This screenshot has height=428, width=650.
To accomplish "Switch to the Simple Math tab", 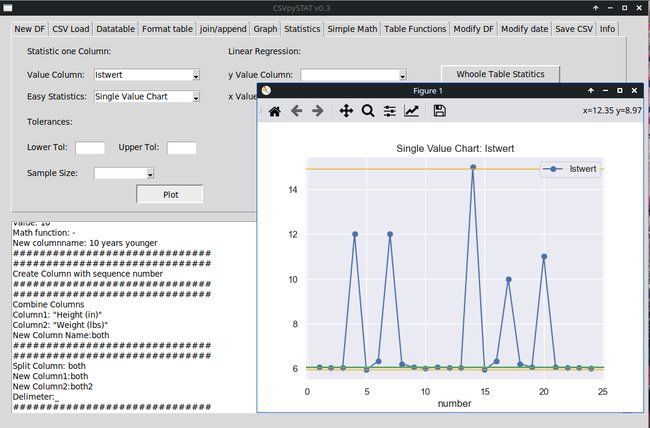I will (352, 29).
